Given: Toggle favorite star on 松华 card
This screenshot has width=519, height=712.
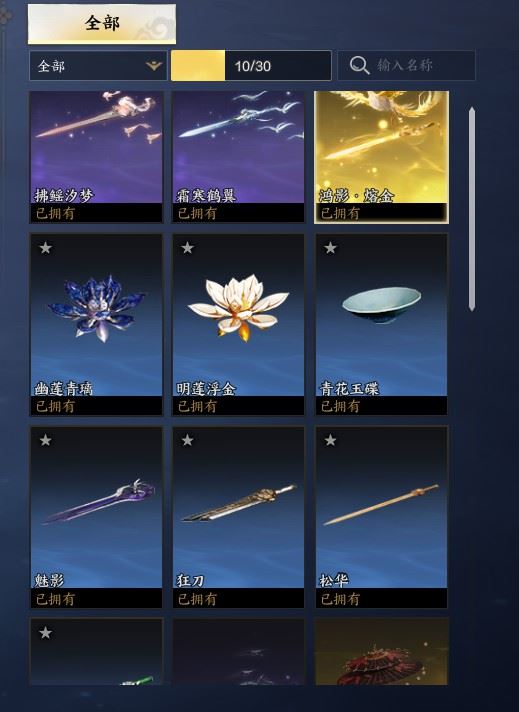Looking at the screenshot, I should [331, 440].
